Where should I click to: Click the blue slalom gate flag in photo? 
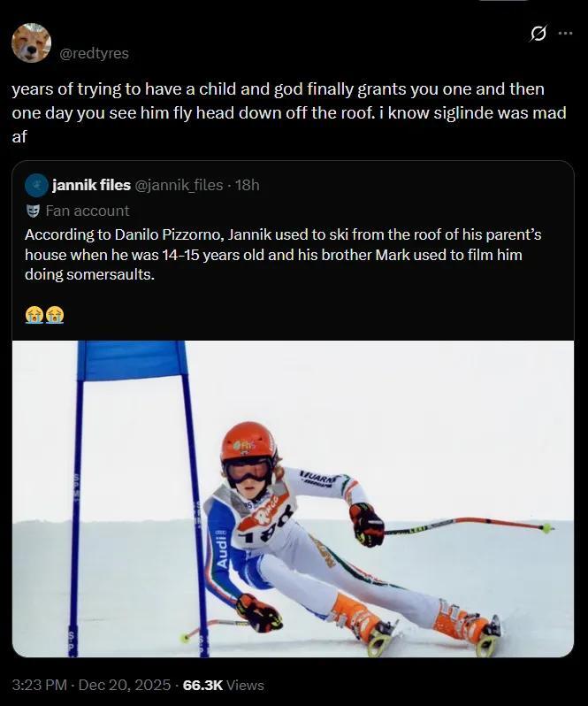[131, 360]
